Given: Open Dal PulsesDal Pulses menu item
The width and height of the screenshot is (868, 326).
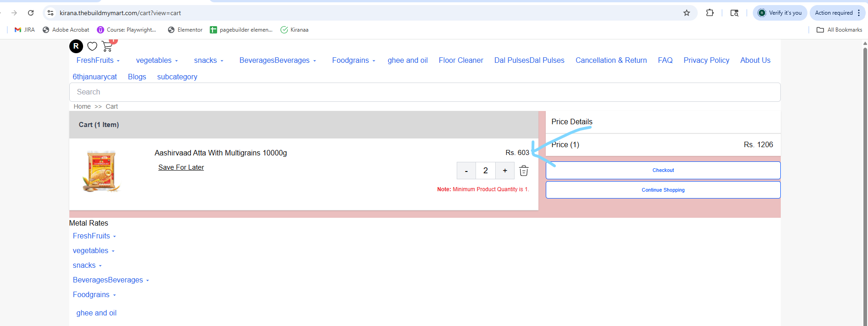Looking at the screenshot, I should [x=529, y=61].
